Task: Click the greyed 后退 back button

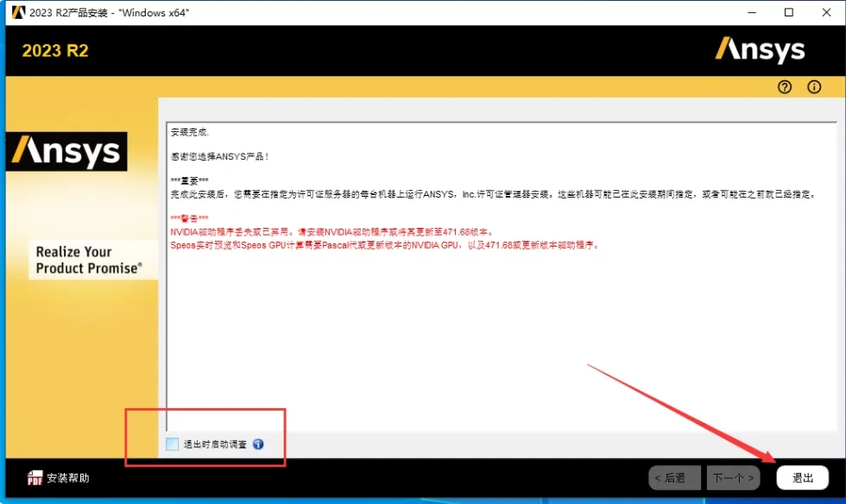Action: (x=674, y=477)
